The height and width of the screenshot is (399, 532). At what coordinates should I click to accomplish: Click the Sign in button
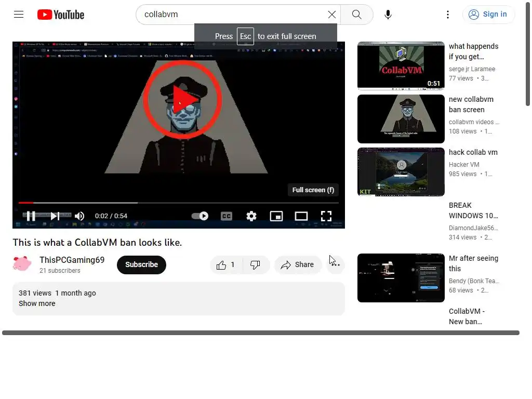[x=488, y=14]
